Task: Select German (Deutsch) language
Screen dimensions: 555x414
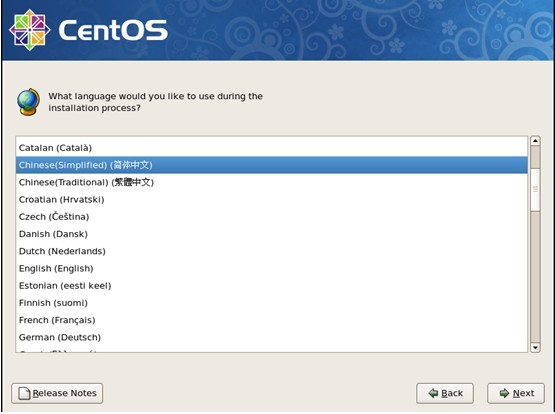Action: 271,338
